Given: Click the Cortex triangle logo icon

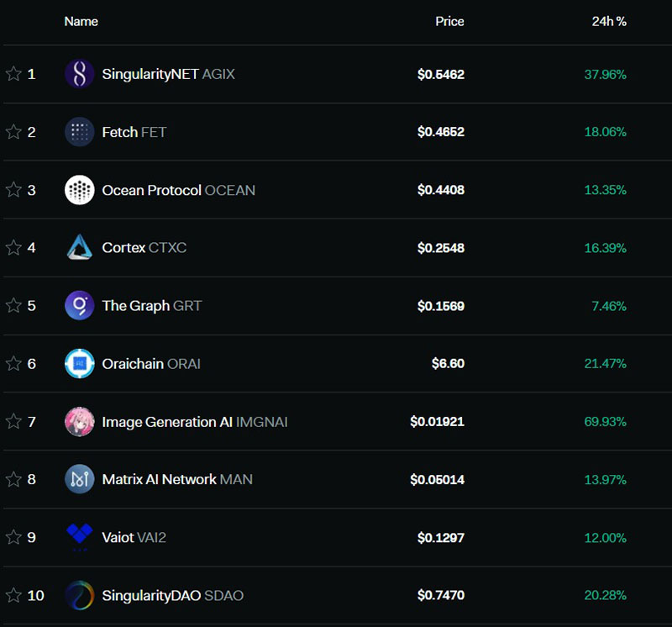Looking at the screenshot, I should [x=80, y=248].
